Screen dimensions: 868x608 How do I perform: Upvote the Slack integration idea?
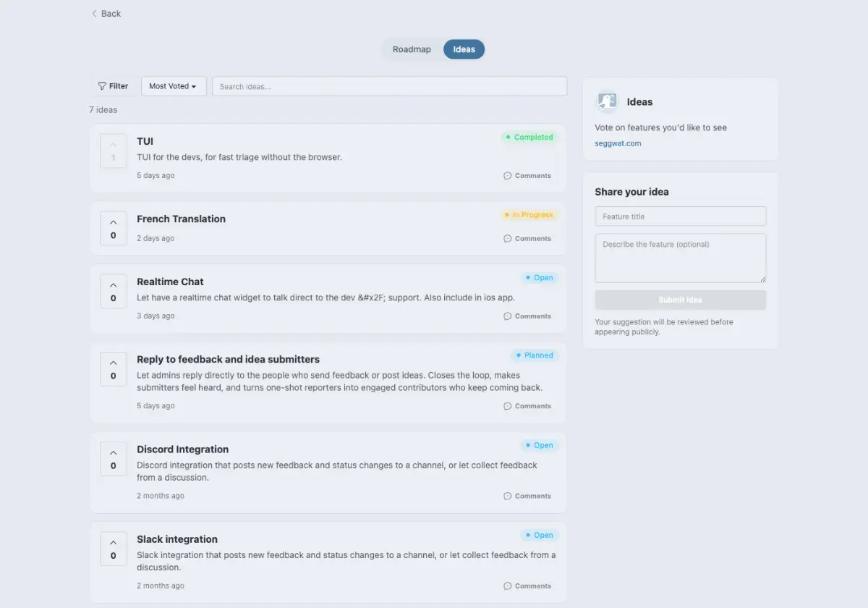pos(114,549)
